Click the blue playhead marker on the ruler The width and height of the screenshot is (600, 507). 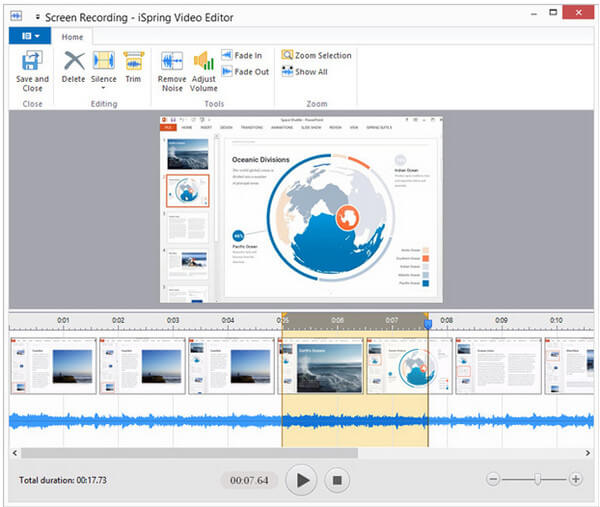tap(428, 324)
